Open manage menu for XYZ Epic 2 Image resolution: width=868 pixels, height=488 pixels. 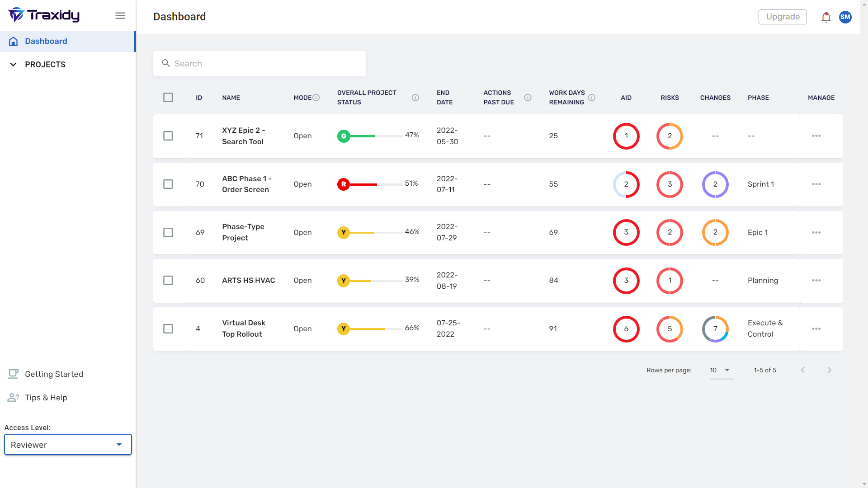coord(816,136)
